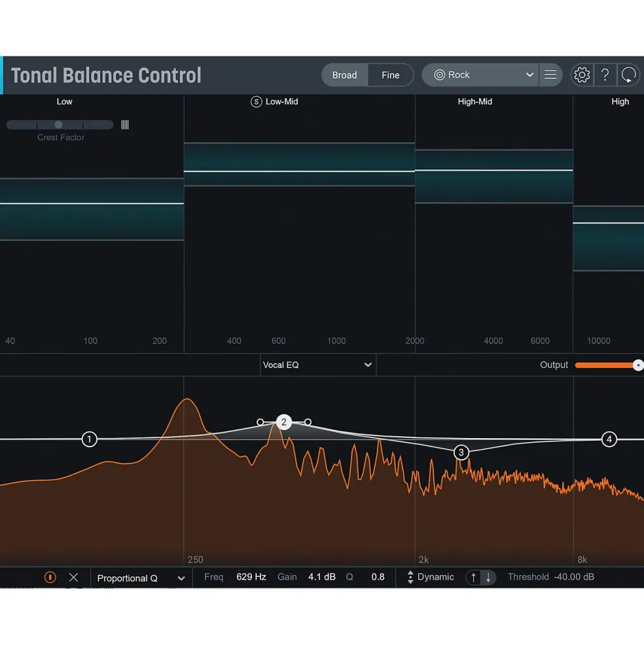Click right bandwidth handle of node 2
644x645 pixels.
coord(308,422)
